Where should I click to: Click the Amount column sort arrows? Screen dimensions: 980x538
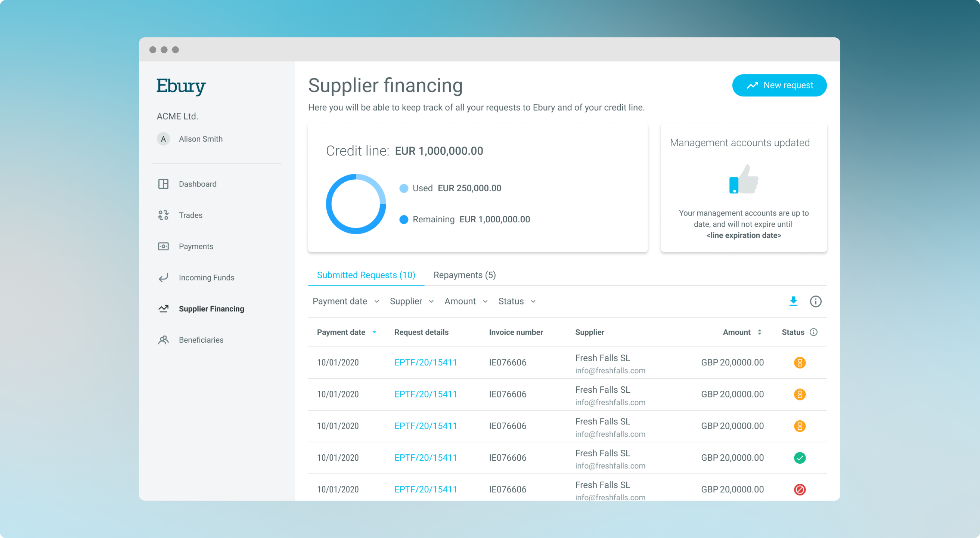point(759,332)
